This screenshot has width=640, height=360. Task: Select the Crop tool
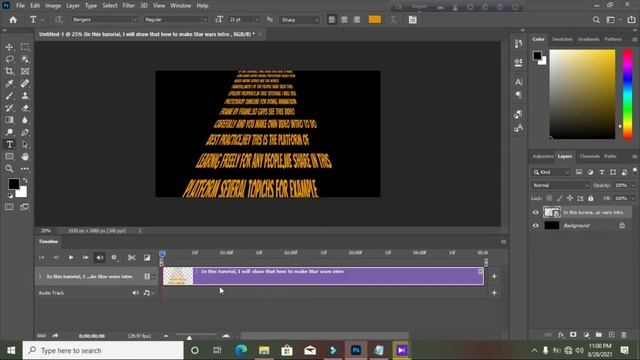[x=9, y=71]
